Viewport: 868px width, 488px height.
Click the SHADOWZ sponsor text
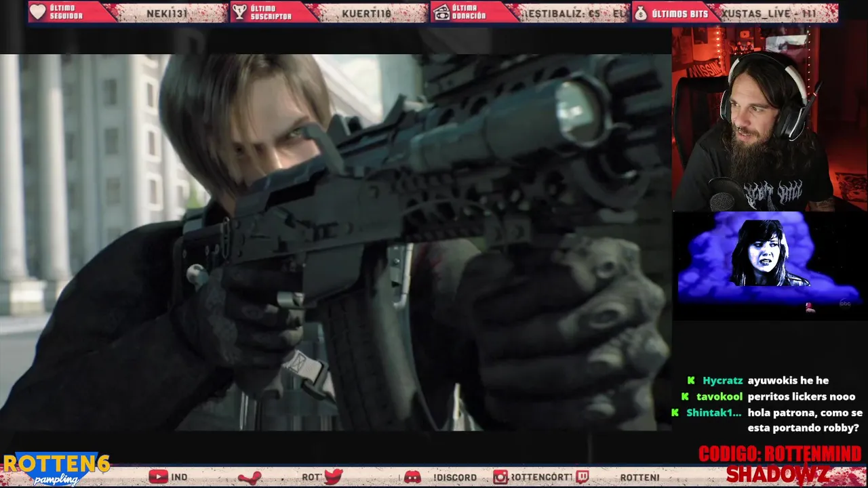[x=778, y=474]
